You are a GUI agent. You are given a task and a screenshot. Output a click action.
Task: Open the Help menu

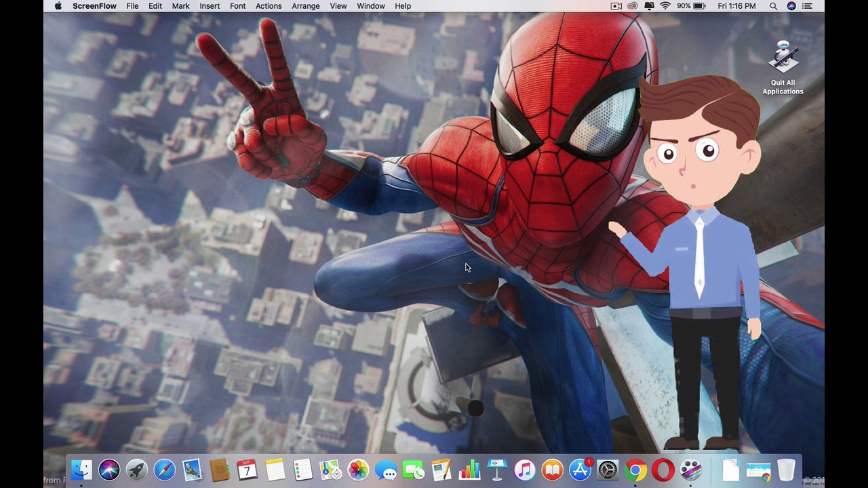[403, 6]
